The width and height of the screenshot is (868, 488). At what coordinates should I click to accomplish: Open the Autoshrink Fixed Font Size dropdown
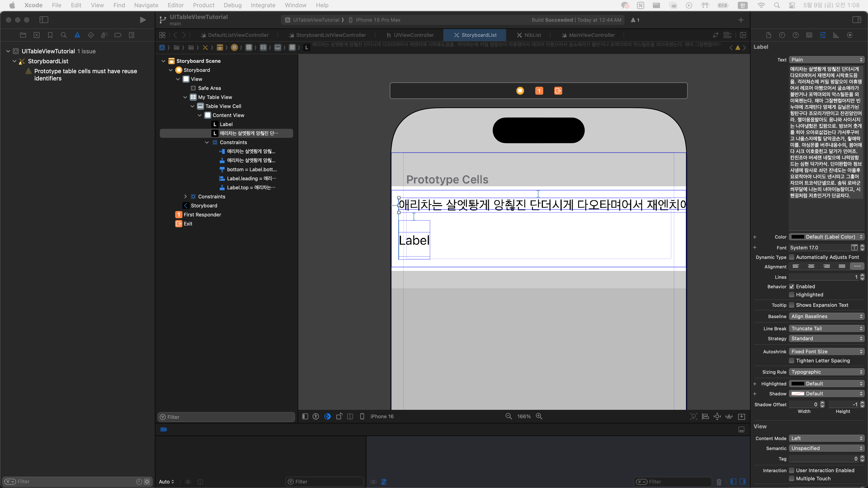[x=827, y=352]
